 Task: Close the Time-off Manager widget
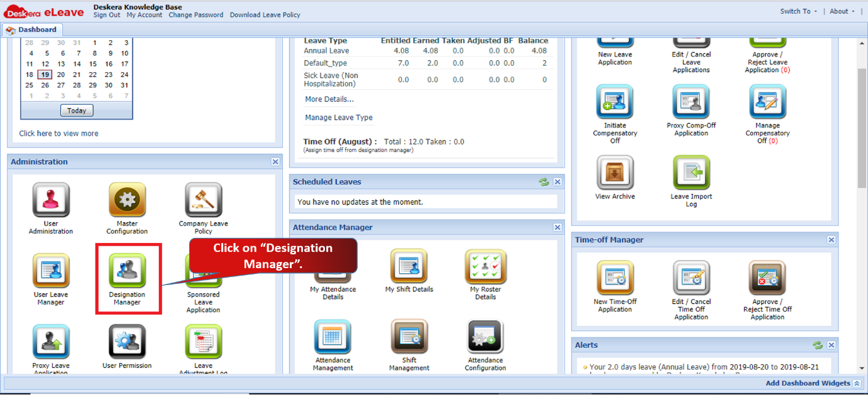[832, 240]
